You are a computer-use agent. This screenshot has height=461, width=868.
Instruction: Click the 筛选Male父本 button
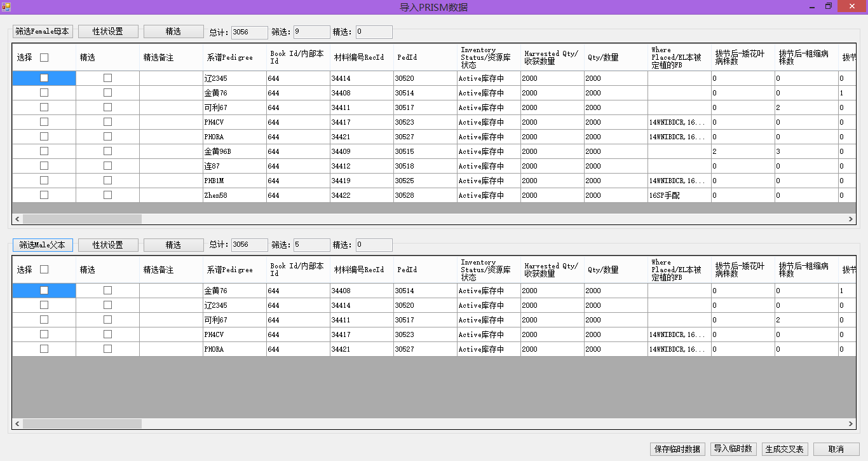point(43,245)
